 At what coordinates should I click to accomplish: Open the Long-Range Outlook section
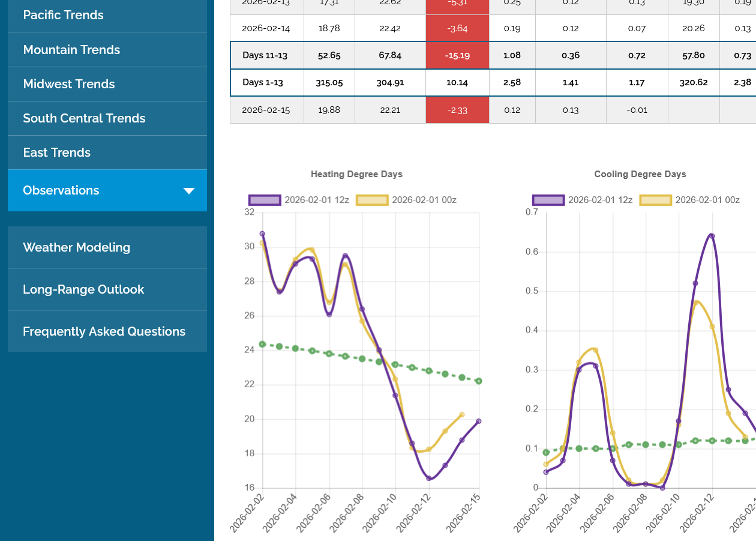point(83,289)
